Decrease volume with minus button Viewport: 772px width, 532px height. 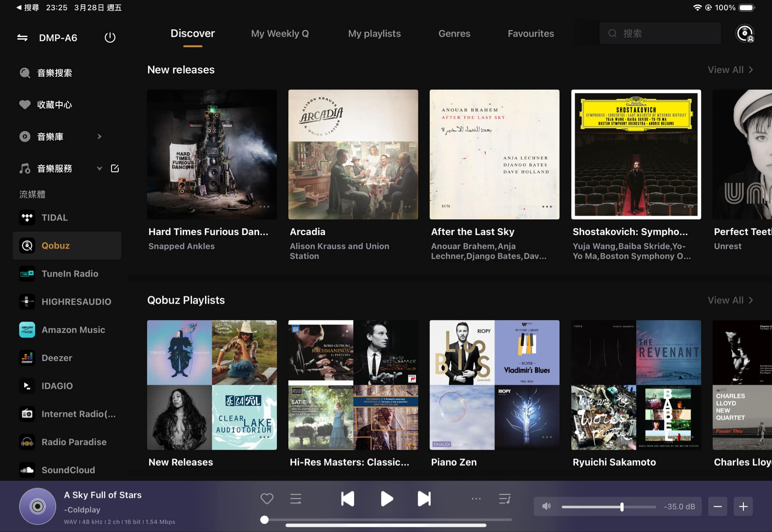tap(718, 506)
